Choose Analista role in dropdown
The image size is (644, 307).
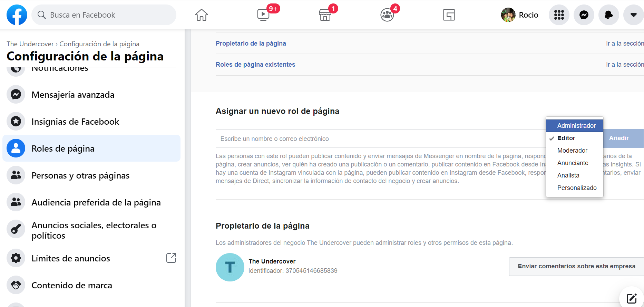click(575, 175)
